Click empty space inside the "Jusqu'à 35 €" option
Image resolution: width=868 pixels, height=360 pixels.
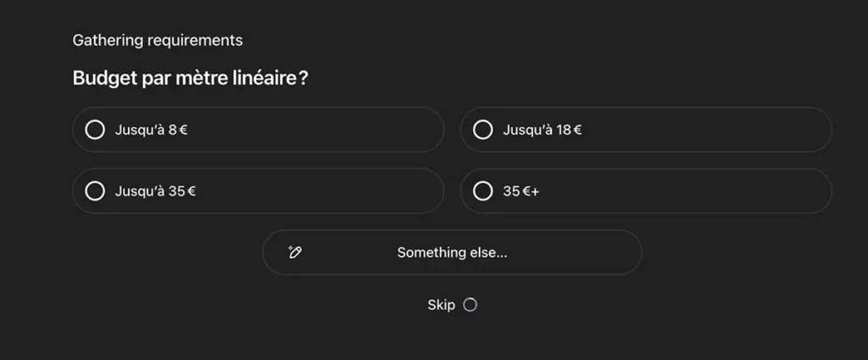point(322,191)
